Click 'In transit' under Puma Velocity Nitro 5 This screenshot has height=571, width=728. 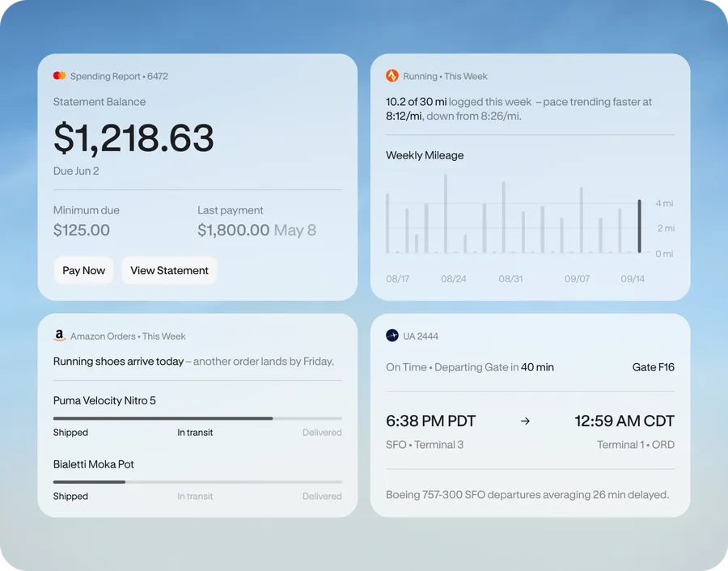(195, 432)
